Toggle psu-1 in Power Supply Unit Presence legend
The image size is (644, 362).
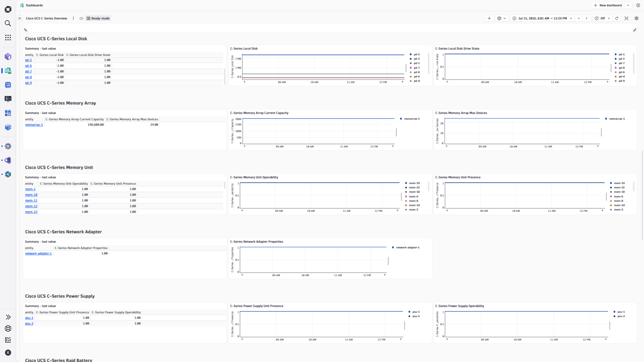coord(414,312)
